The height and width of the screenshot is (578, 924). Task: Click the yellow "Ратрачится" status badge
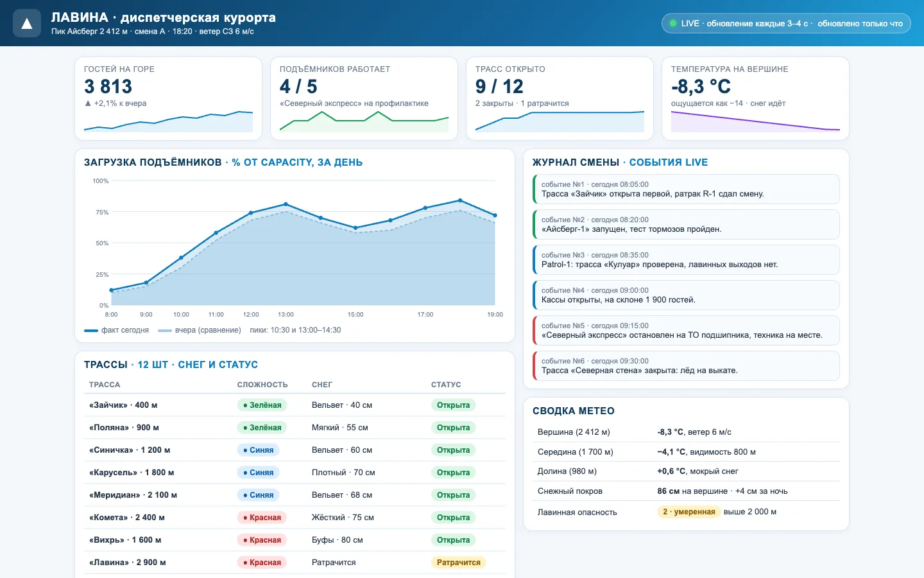458,563
